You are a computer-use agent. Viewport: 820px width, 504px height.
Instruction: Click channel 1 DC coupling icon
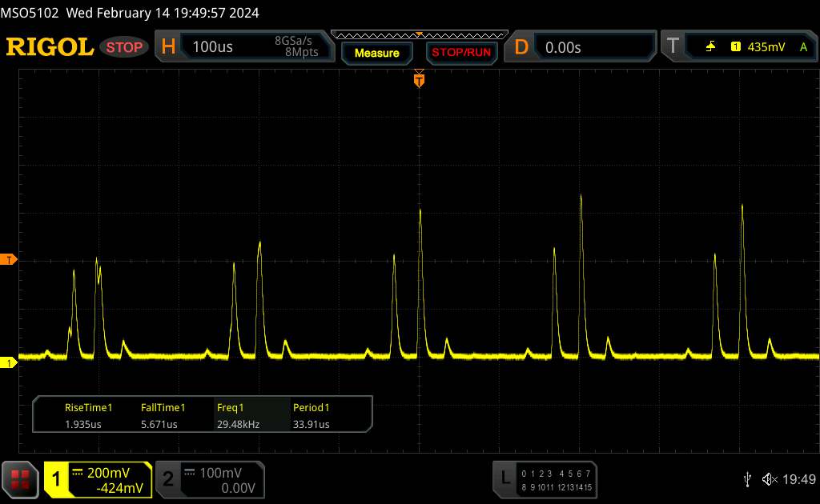click(x=78, y=473)
